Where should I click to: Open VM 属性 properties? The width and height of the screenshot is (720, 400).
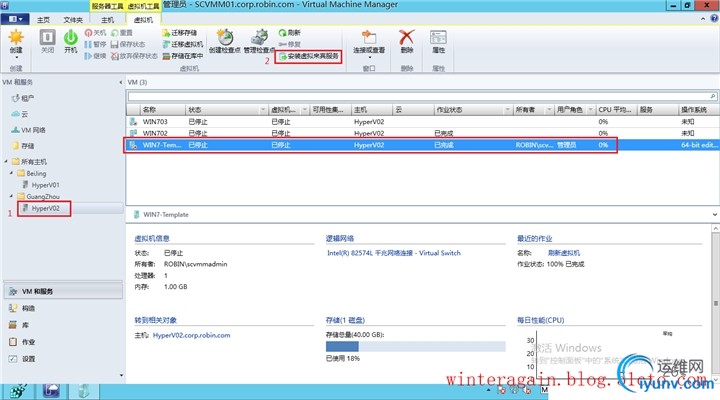point(438,41)
